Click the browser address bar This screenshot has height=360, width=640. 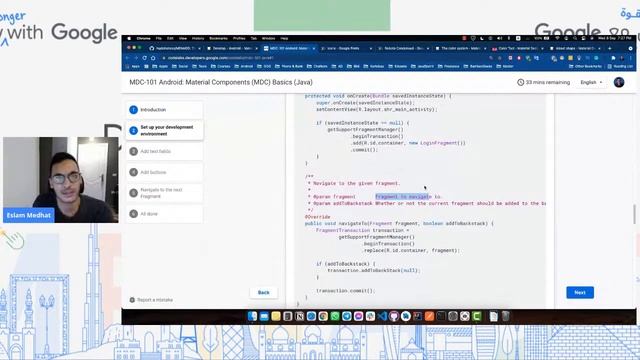pos(322,58)
